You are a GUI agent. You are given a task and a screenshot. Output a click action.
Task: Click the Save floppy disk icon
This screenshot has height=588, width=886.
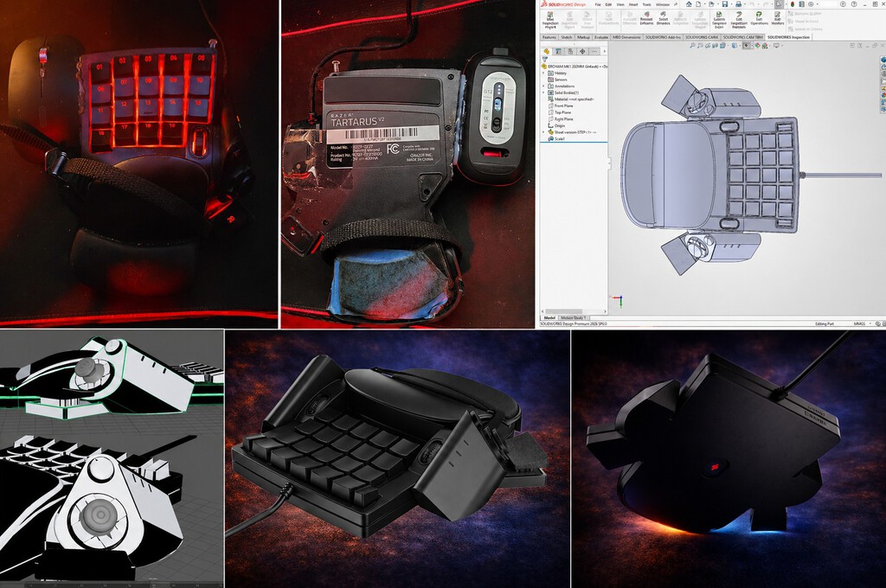coord(725,4)
